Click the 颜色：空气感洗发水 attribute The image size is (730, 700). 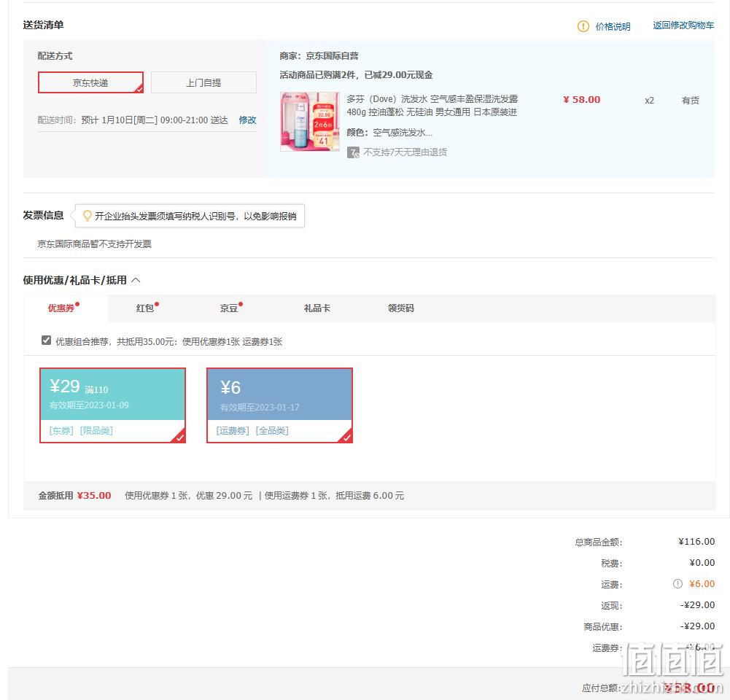tap(389, 133)
